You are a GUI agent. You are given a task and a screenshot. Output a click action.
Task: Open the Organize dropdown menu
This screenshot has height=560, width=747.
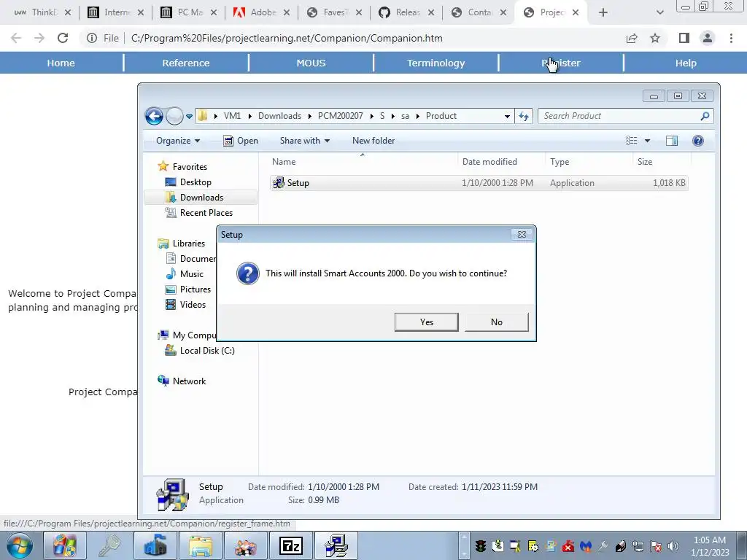178,141
